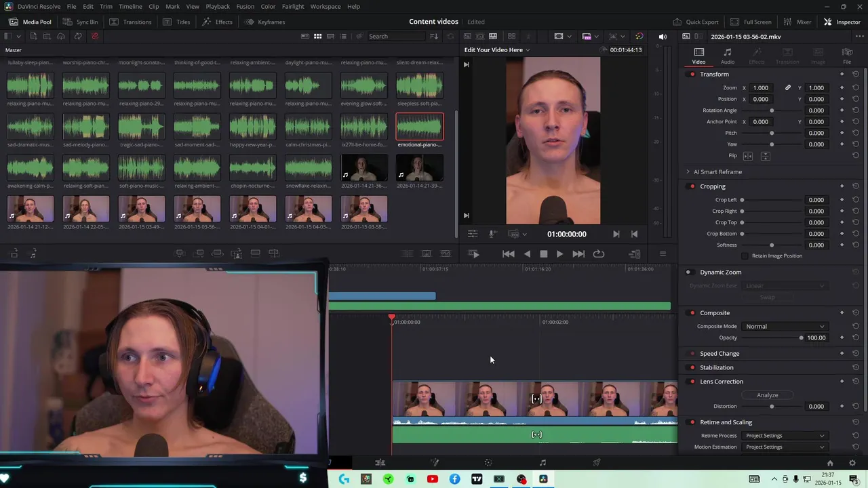Switch media pool to list view
The width and height of the screenshot is (868, 488).
(x=343, y=36)
